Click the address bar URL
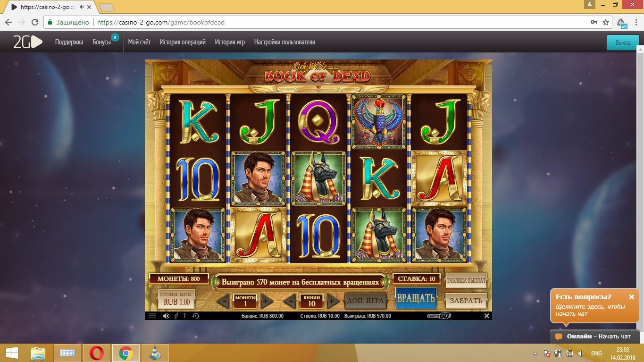 pos(161,22)
